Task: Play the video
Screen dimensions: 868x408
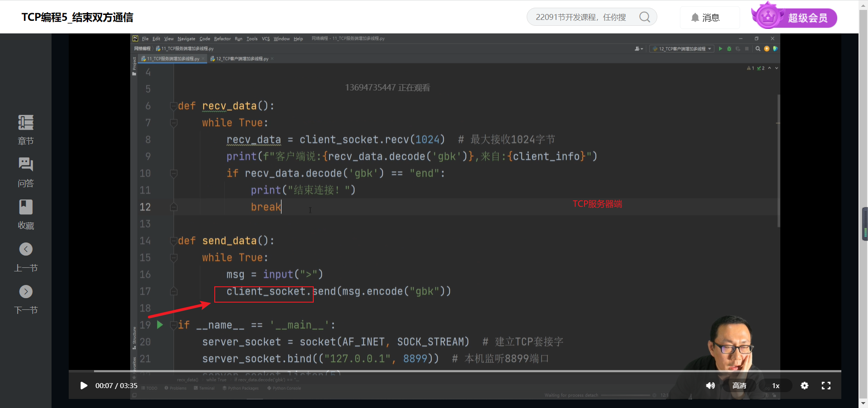Action: pos(84,385)
